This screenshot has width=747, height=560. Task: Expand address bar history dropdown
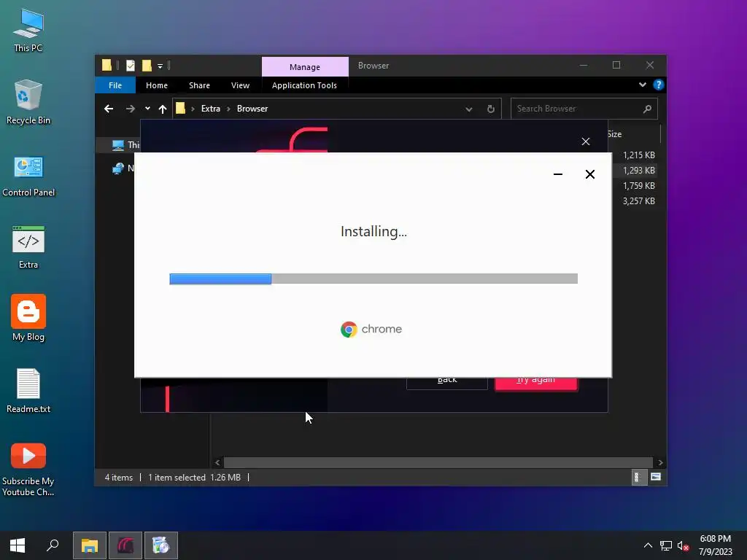coord(469,109)
